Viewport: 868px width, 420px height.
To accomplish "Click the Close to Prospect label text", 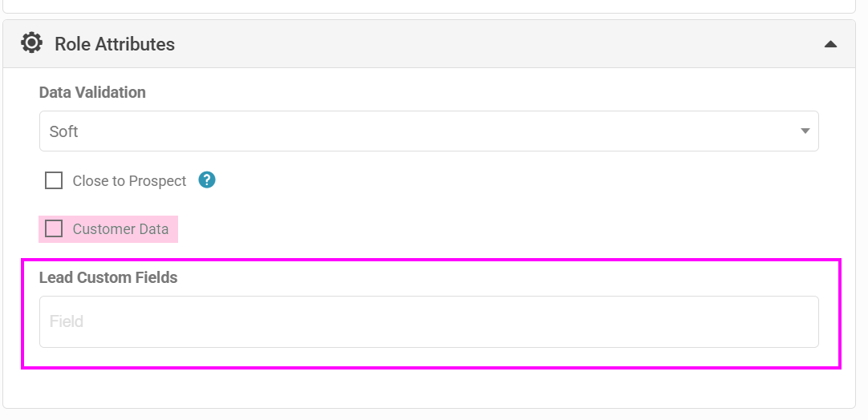I will [129, 181].
